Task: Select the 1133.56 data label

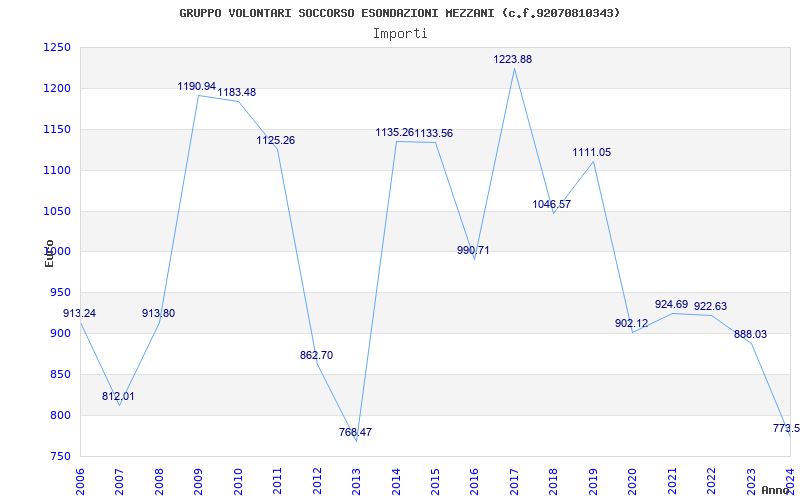Action: click(434, 133)
